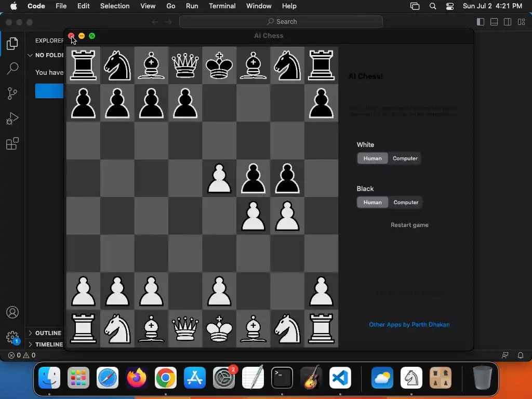Select the black king on the top row

pos(219,65)
